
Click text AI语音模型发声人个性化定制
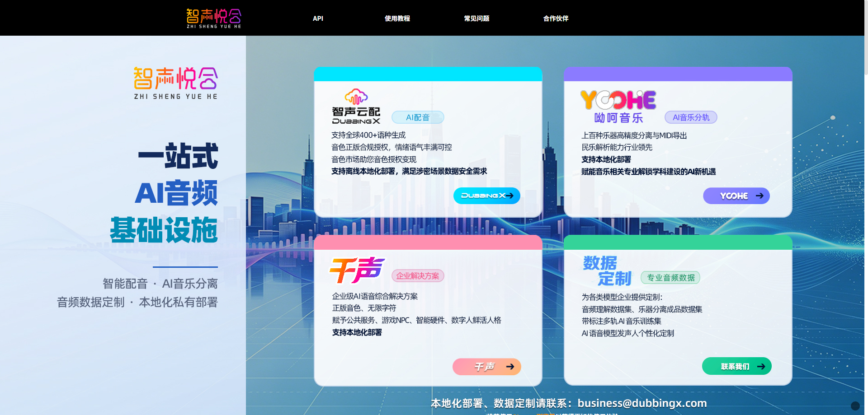click(x=628, y=333)
